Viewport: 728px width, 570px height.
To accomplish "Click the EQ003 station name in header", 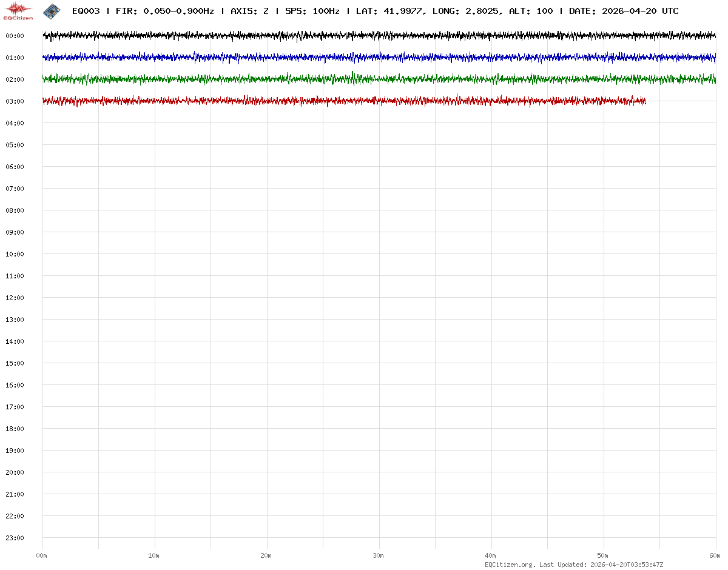I will [x=86, y=12].
